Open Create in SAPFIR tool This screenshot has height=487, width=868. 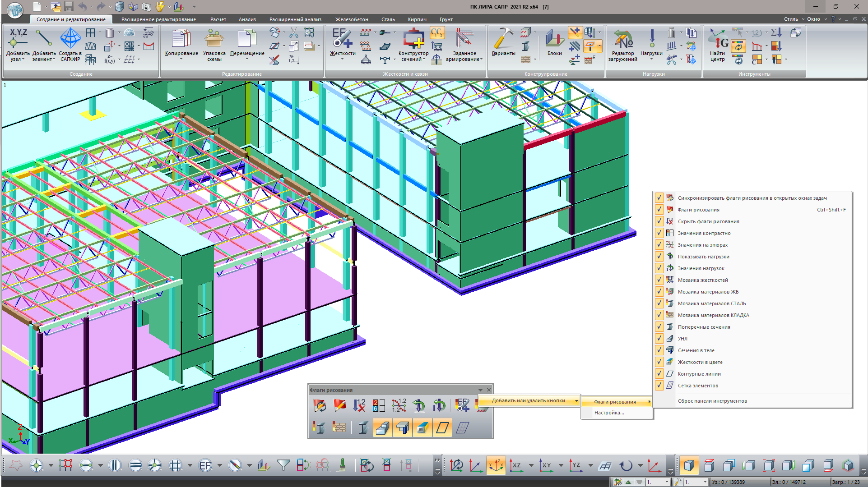click(x=70, y=44)
